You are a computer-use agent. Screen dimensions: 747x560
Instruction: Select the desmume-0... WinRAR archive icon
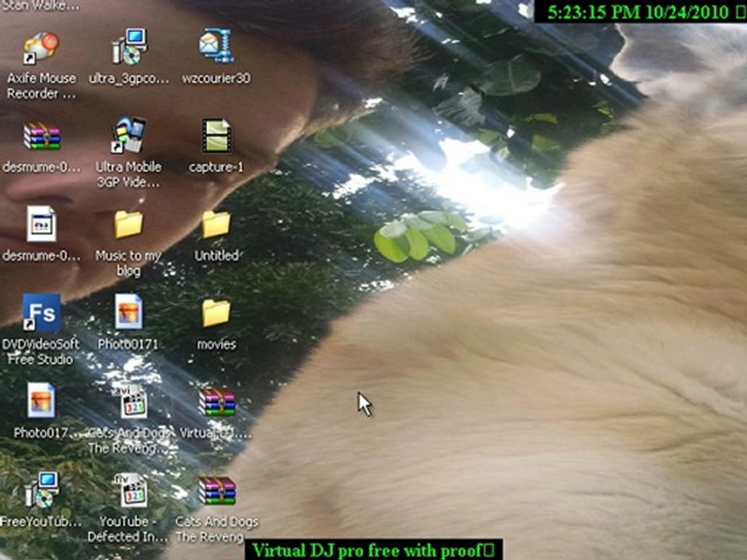click(42, 135)
